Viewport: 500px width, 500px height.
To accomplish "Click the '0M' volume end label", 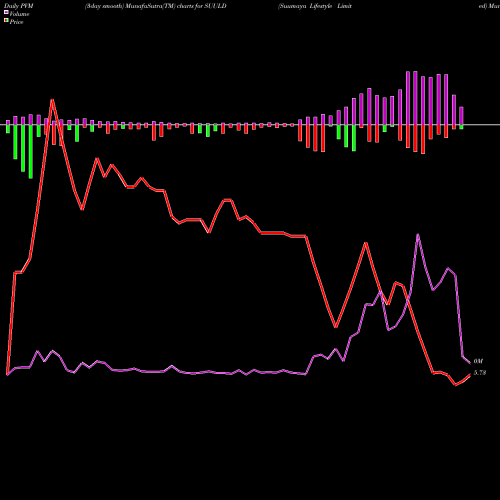I will pos(478,361).
